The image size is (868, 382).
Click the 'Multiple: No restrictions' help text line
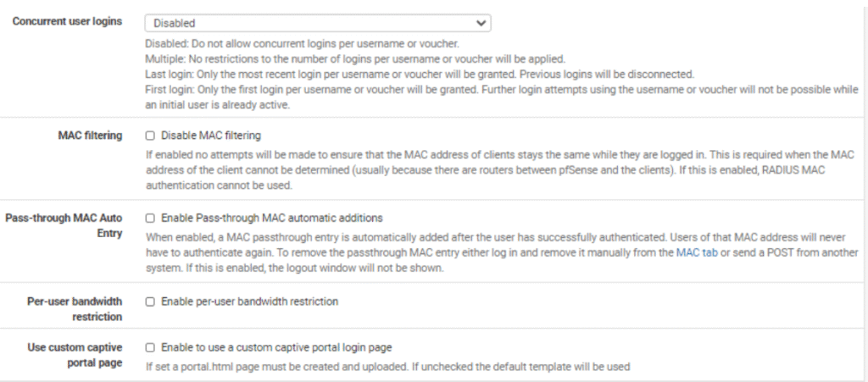[x=355, y=58]
